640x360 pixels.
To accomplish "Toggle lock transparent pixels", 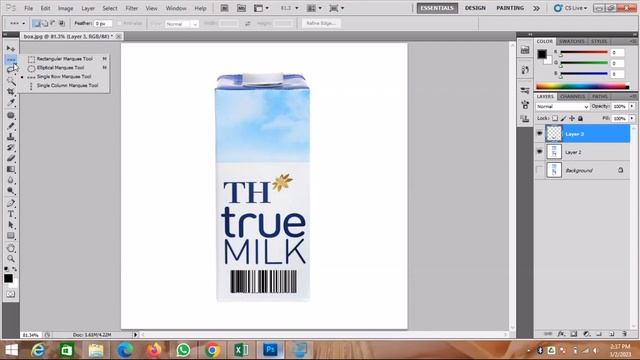I will point(555,118).
